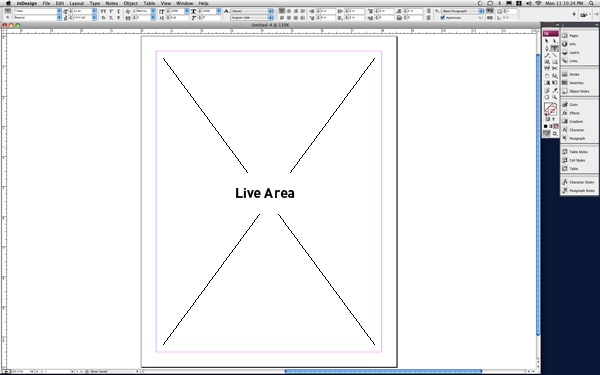The height and width of the screenshot is (375, 600).
Task: Click the Apply Color black swatch
Action: point(546,126)
